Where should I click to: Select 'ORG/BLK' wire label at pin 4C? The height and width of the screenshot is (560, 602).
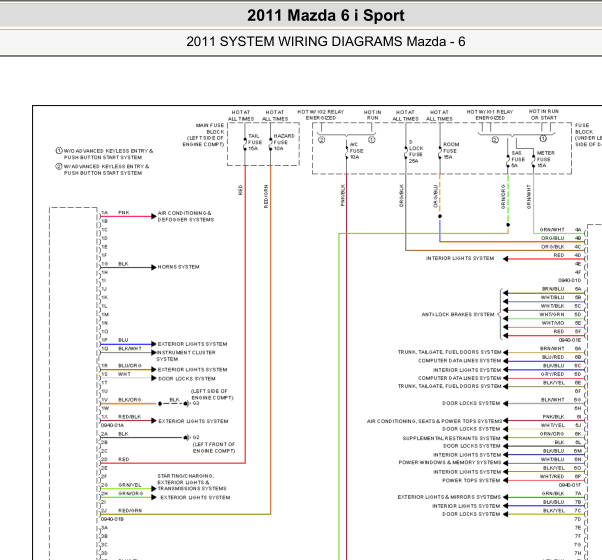pos(552,247)
